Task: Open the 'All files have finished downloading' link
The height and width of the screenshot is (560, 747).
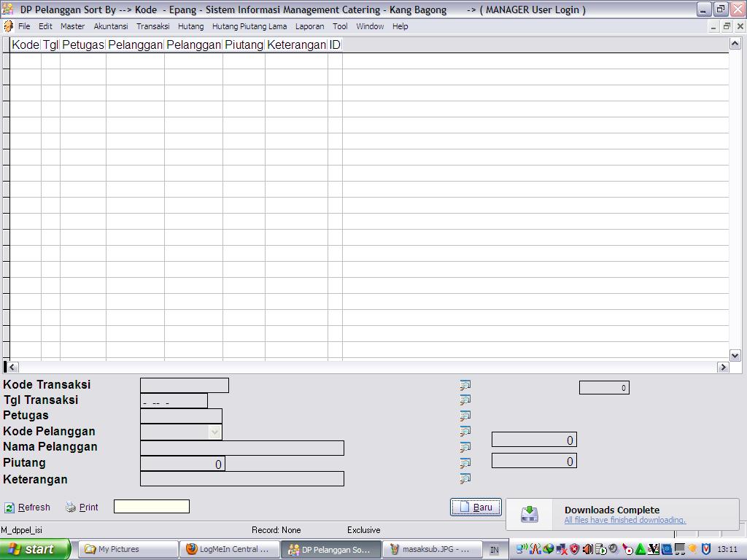Action: (x=624, y=520)
